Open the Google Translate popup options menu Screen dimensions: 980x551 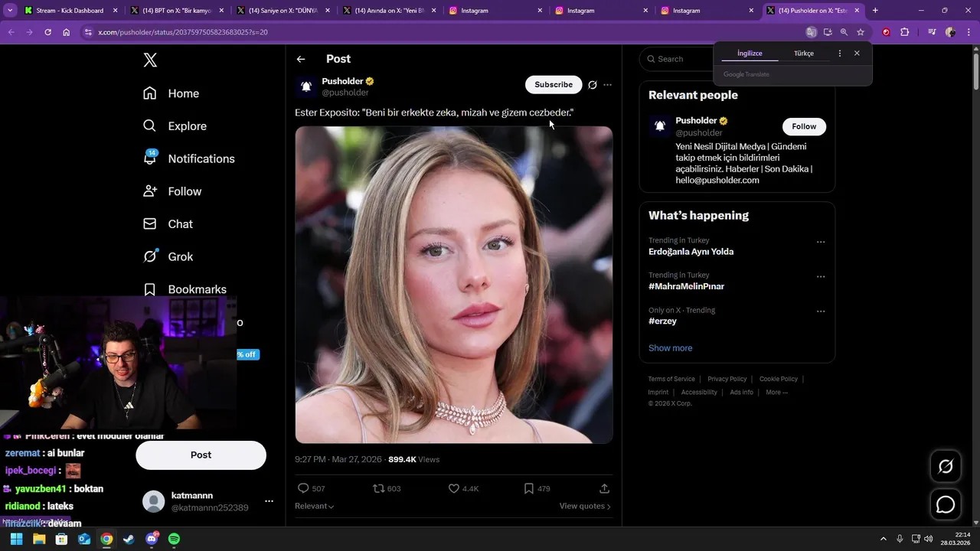click(840, 54)
